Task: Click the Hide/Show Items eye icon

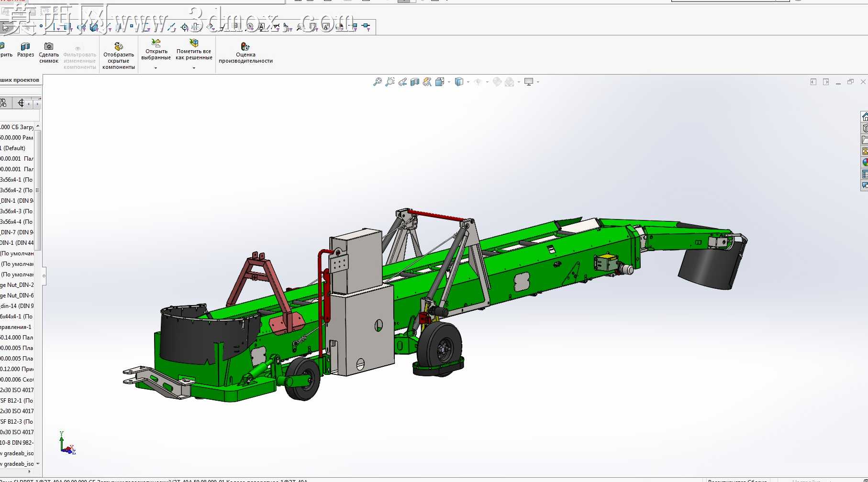Action: tap(478, 82)
